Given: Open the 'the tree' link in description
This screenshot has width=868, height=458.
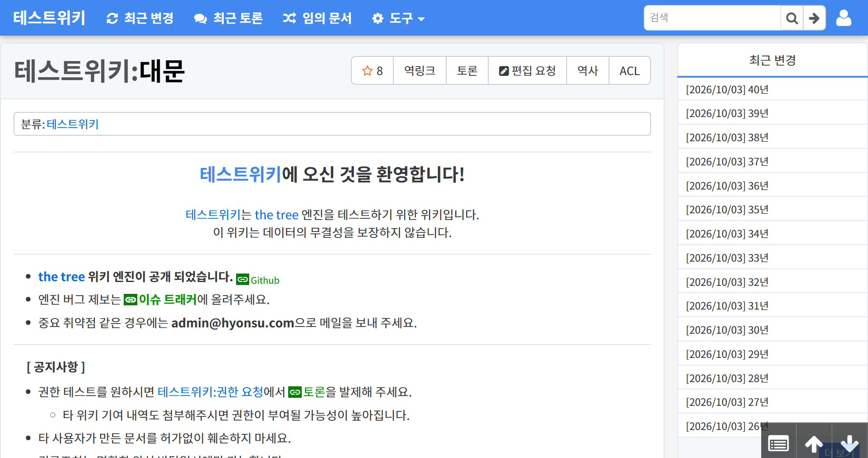Looking at the screenshot, I should point(276,215).
